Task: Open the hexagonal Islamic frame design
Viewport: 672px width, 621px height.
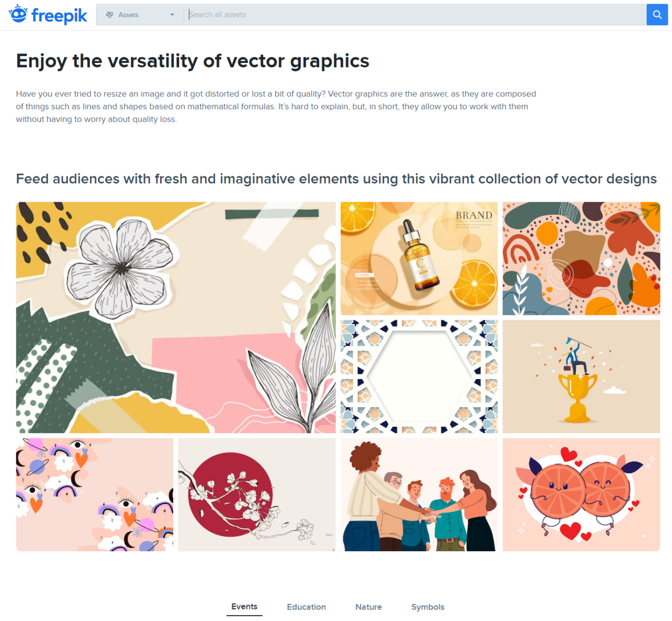Action: click(418, 376)
